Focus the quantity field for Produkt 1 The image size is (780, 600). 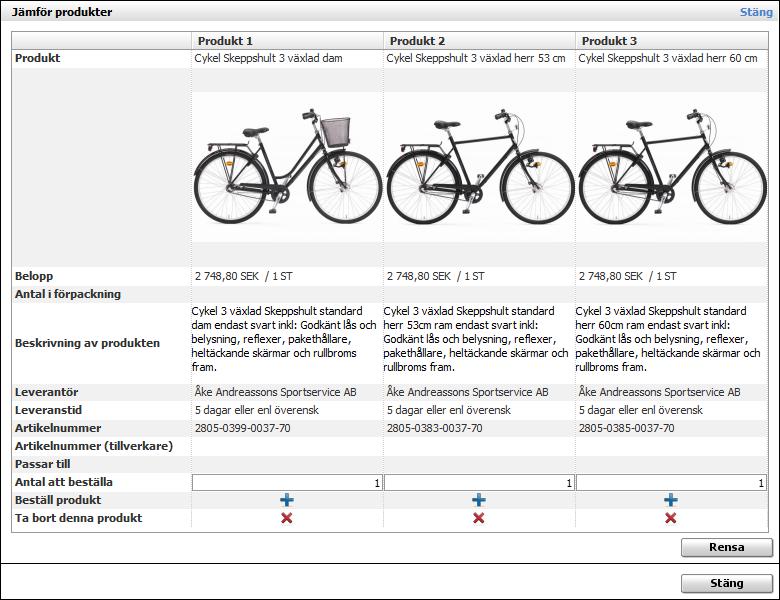pos(287,483)
